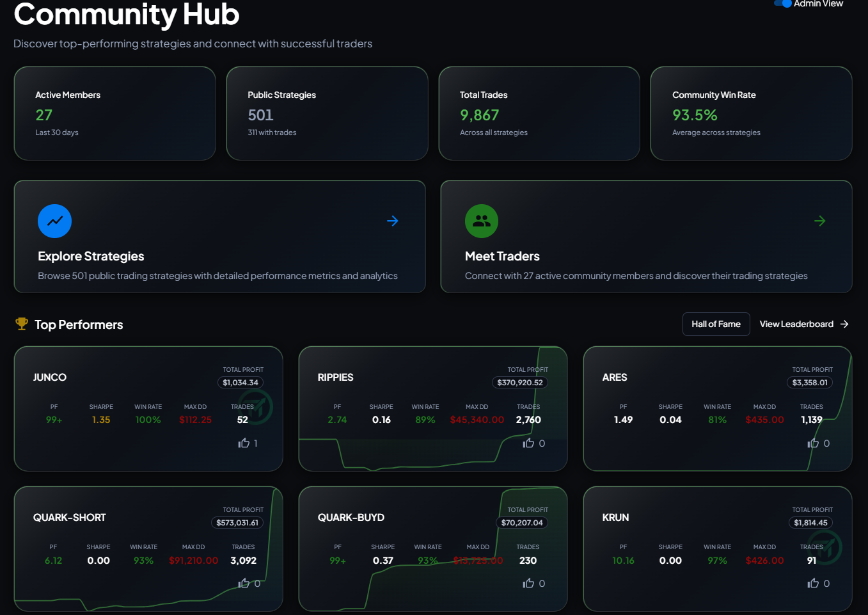
Task: Click the arrow icon next to View Leaderboard
Action: coord(845,324)
